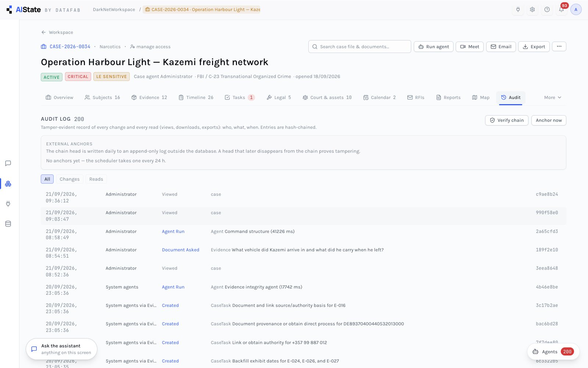Go to the Evidence 12 tab
The width and height of the screenshot is (588, 368).
(x=149, y=98)
